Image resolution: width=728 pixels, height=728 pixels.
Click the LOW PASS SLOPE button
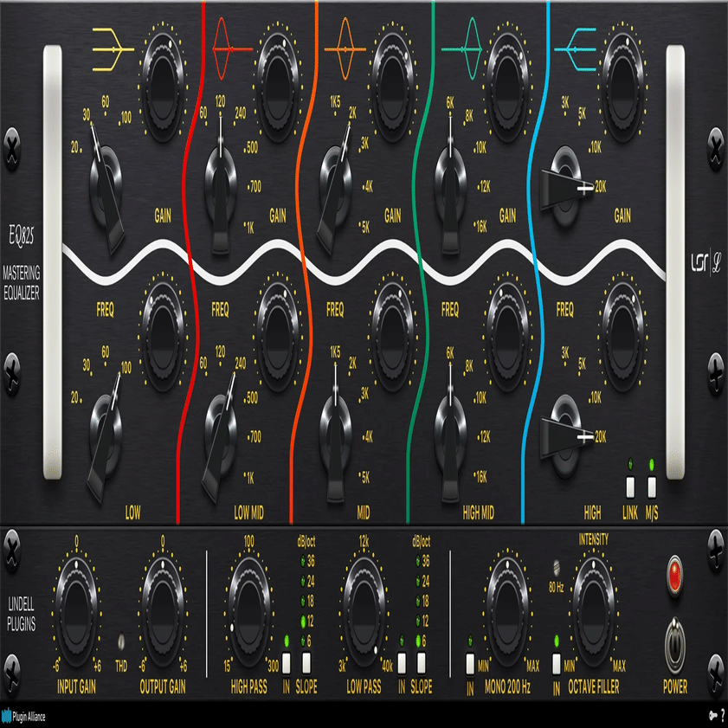421,663
